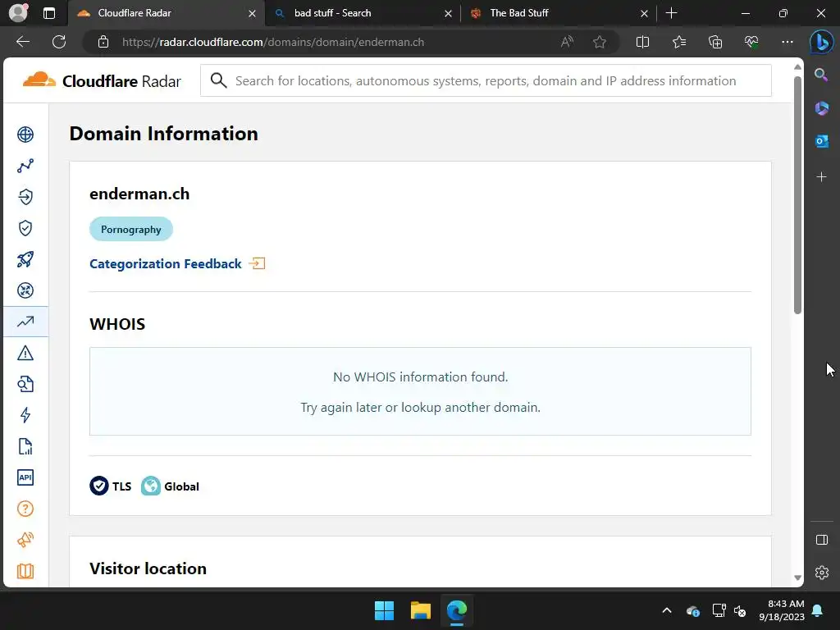Open Collections toolbar icon

point(715,42)
